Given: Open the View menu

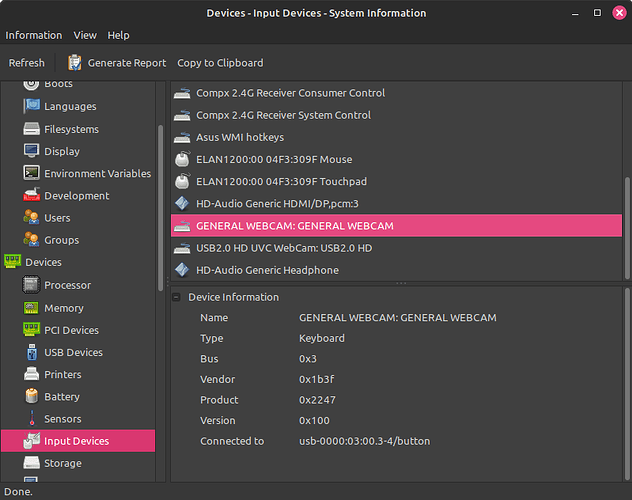Looking at the screenshot, I should click(85, 35).
